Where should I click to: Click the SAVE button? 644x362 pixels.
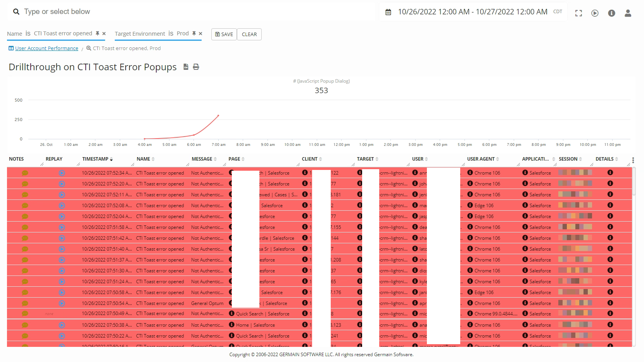click(224, 34)
